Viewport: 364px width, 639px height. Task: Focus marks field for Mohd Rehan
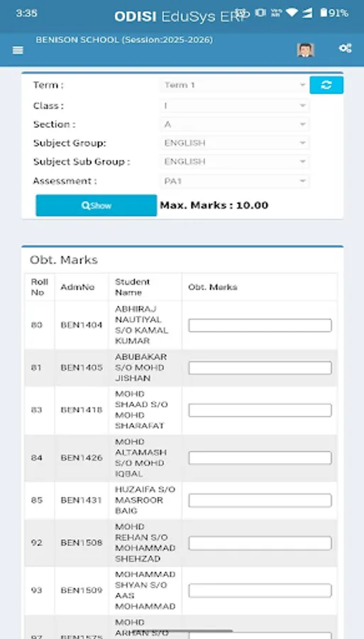260,543
